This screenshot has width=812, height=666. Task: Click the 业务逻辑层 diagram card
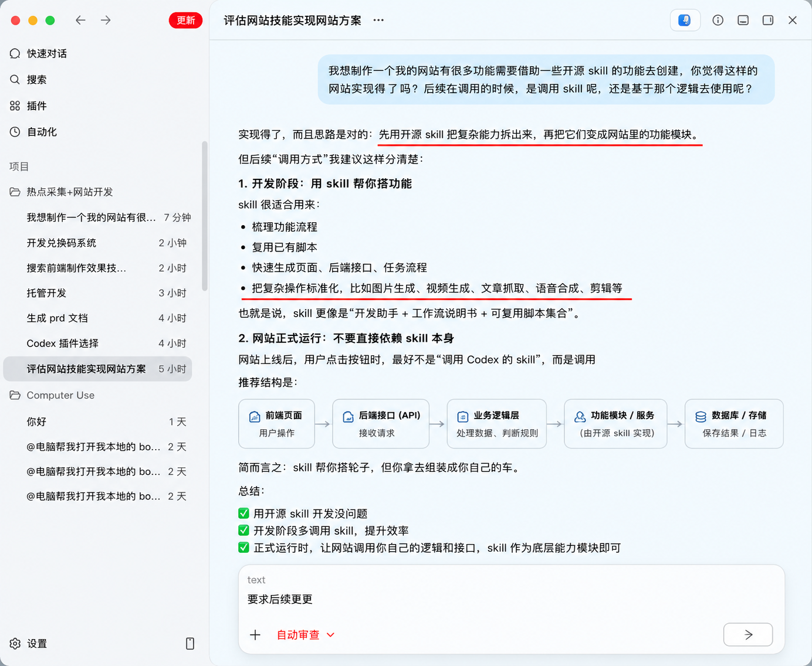(x=497, y=424)
